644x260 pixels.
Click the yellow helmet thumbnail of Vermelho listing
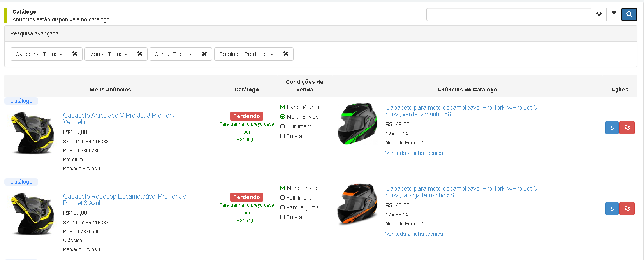(33, 133)
